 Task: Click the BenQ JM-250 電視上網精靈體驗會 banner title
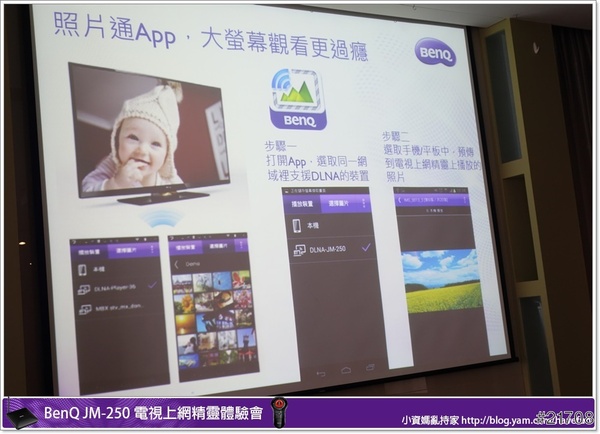click(153, 413)
